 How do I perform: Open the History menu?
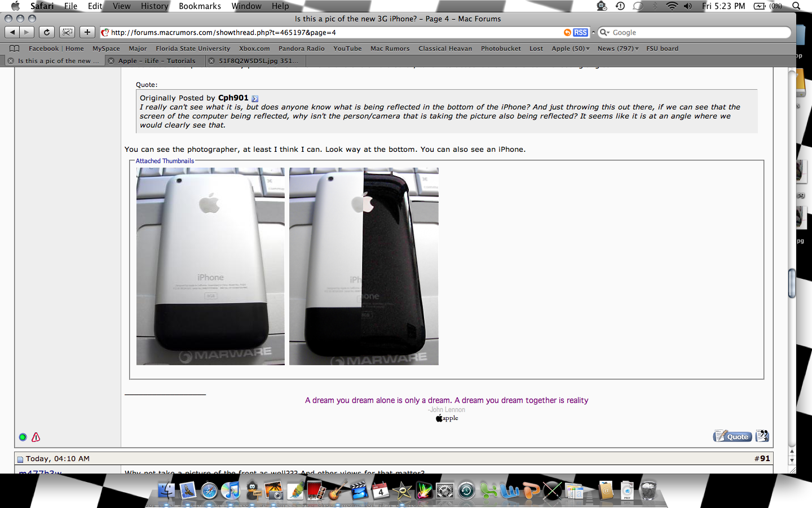155,6
